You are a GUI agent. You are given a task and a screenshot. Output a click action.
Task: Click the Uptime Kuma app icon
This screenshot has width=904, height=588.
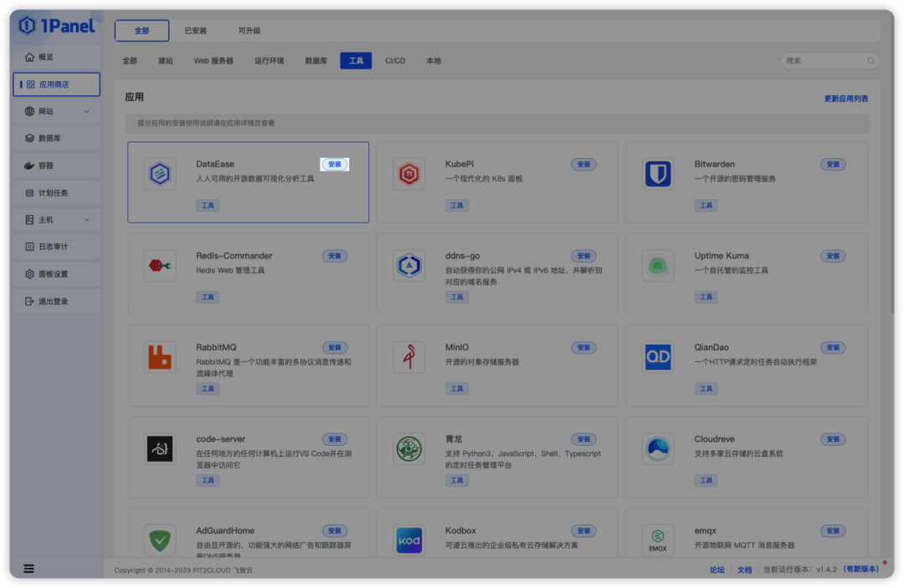[x=658, y=264]
